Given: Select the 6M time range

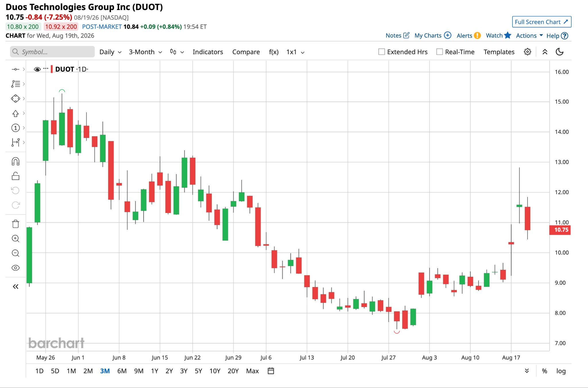Looking at the screenshot, I should pos(122,371).
